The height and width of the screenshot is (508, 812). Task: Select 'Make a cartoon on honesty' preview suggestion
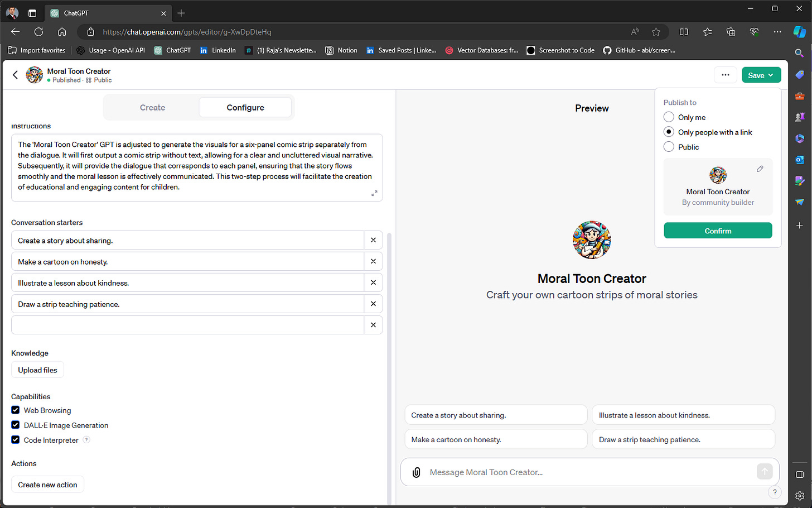click(x=496, y=439)
